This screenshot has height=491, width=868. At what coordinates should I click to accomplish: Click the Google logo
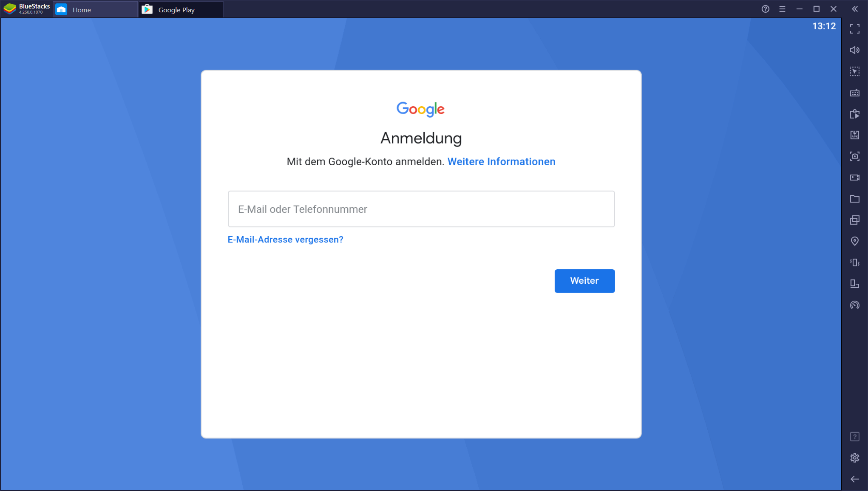tap(420, 109)
